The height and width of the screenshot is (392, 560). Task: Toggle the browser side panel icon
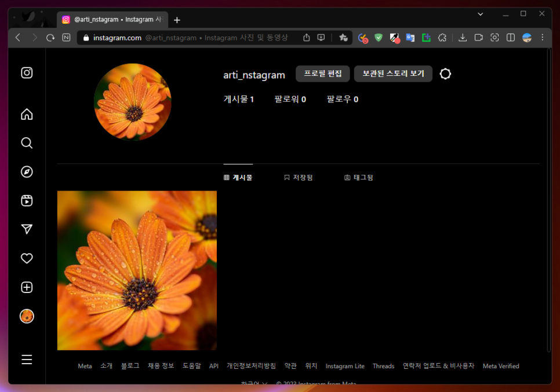tap(511, 38)
